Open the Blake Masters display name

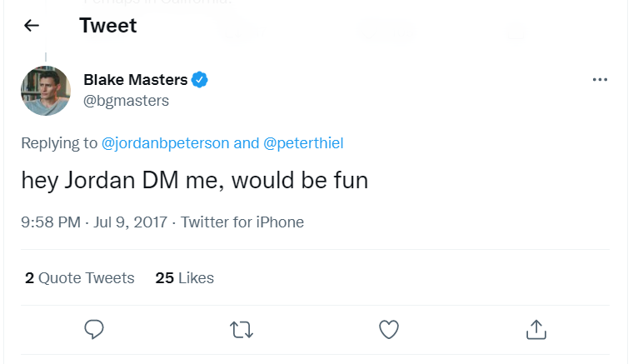pos(136,79)
